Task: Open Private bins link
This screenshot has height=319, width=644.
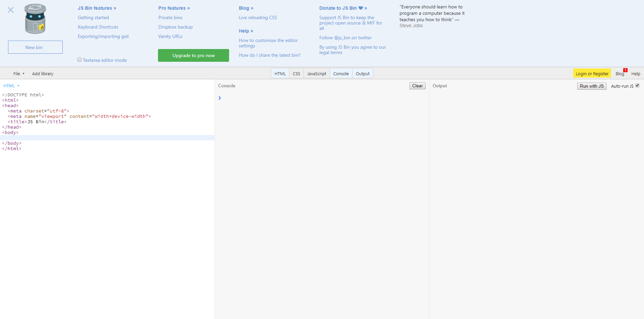Action: (170, 17)
